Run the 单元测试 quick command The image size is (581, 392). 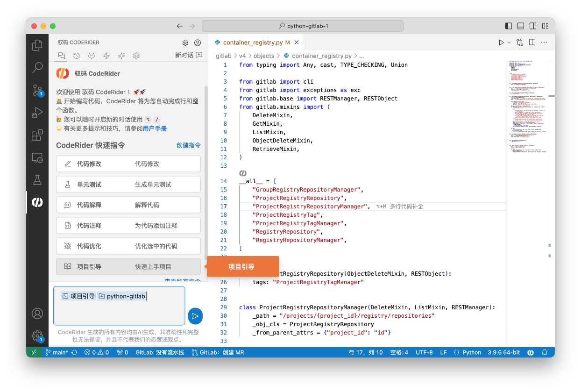(x=128, y=185)
